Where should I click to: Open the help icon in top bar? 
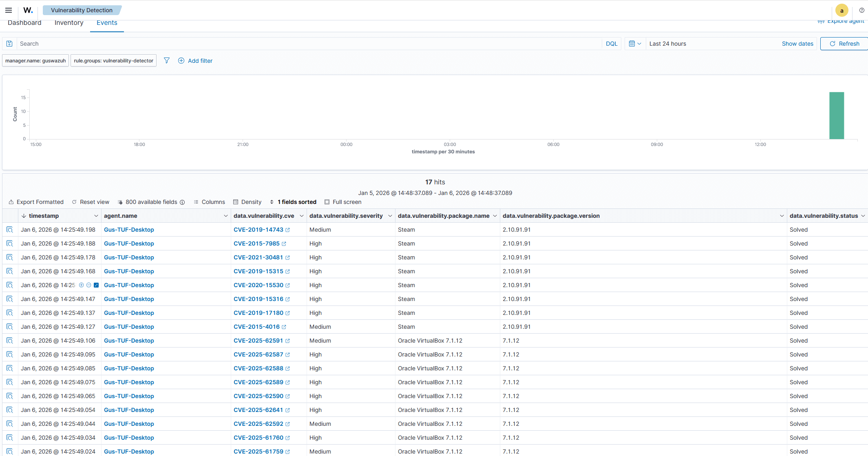pyautogui.click(x=861, y=10)
